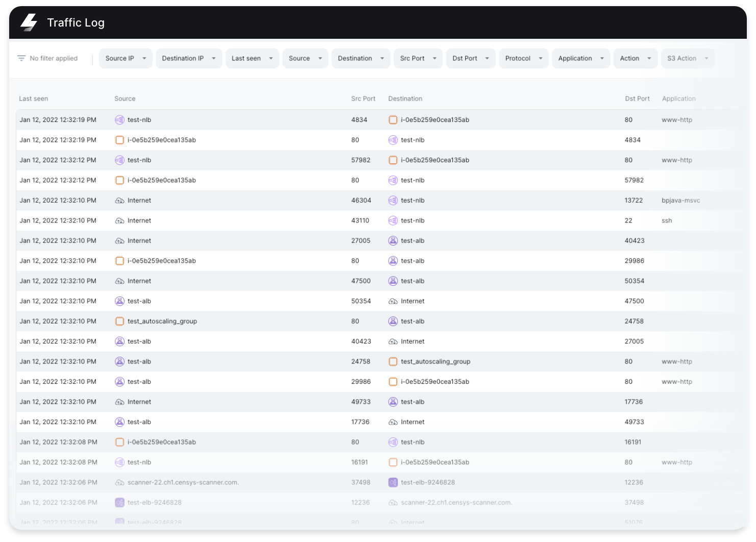Click the source instance icon in the row with dst port 4834
Image resolution: width=756 pixels, height=542 pixels.
(x=119, y=140)
